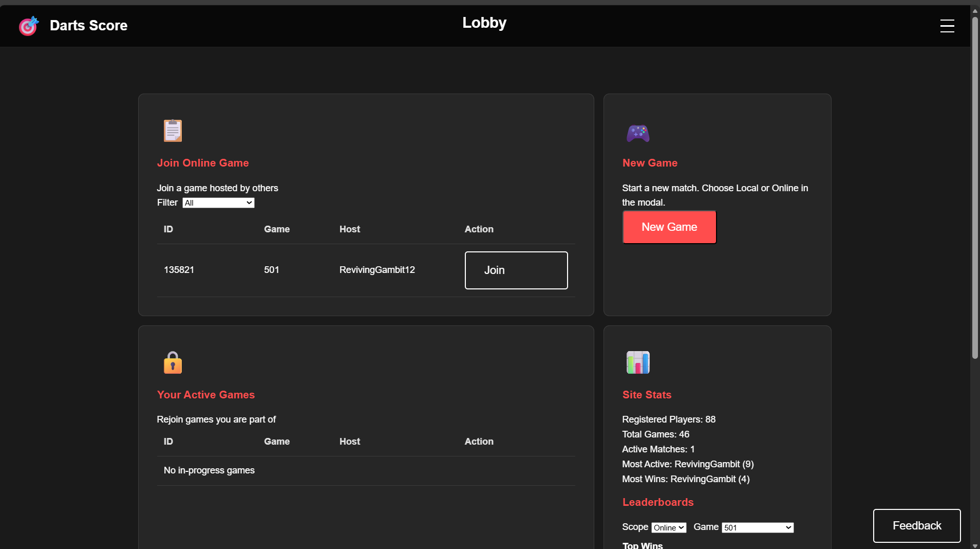Join the game hosted by RevivingGambit12
The height and width of the screenshot is (549, 980).
pyautogui.click(x=516, y=270)
